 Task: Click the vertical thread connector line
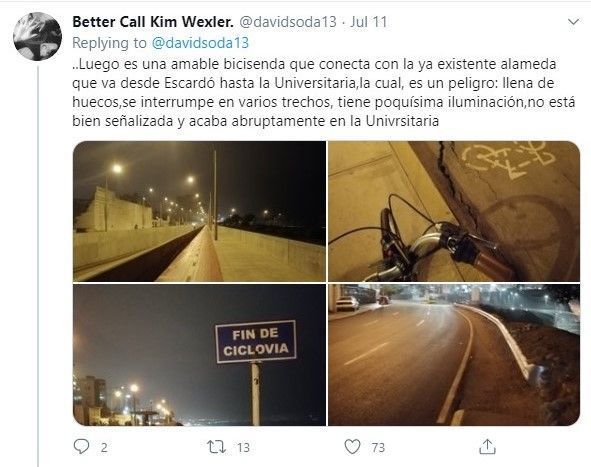(38, 266)
